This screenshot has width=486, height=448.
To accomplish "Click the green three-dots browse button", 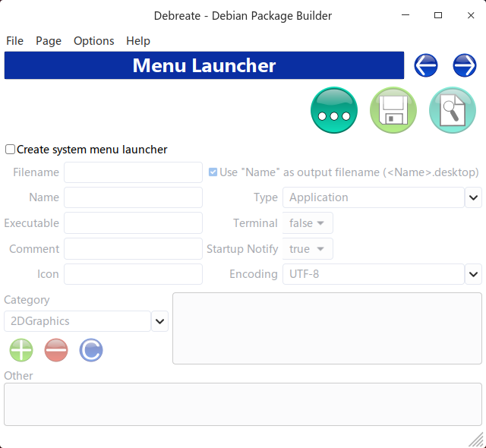I will pyautogui.click(x=334, y=110).
